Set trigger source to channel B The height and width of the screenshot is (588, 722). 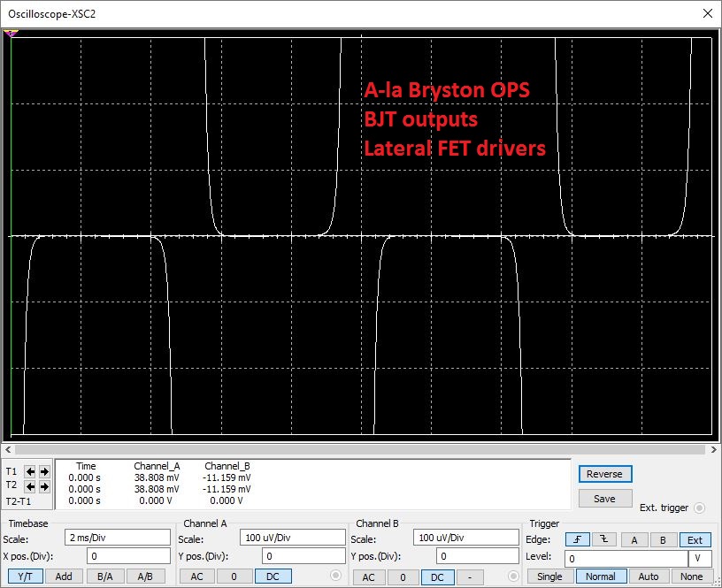coord(663,539)
